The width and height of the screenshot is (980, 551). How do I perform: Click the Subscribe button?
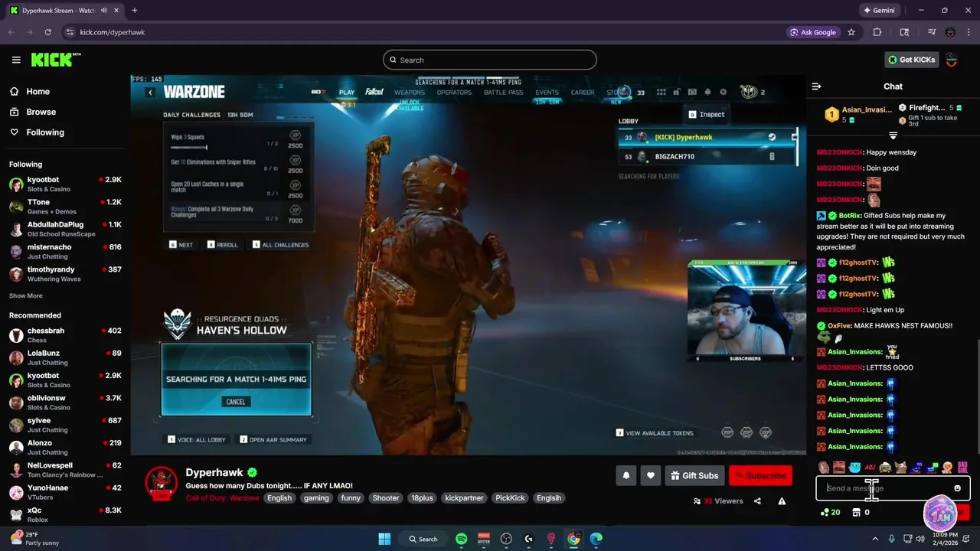point(760,475)
